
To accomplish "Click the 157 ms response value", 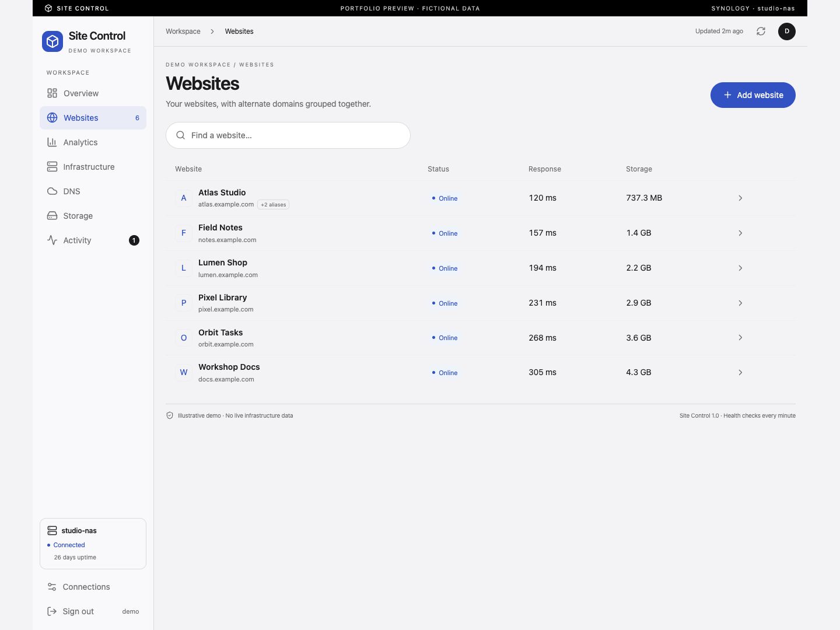I will click(x=542, y=233).
